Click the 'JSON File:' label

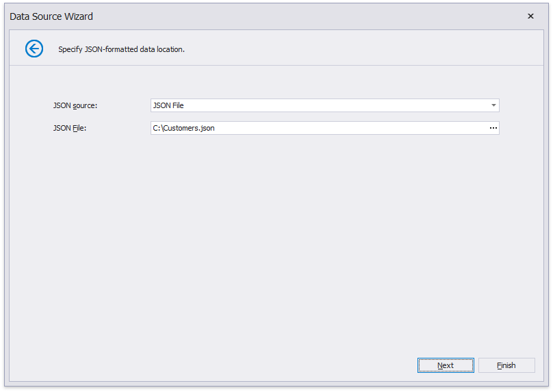coord(69,128)
